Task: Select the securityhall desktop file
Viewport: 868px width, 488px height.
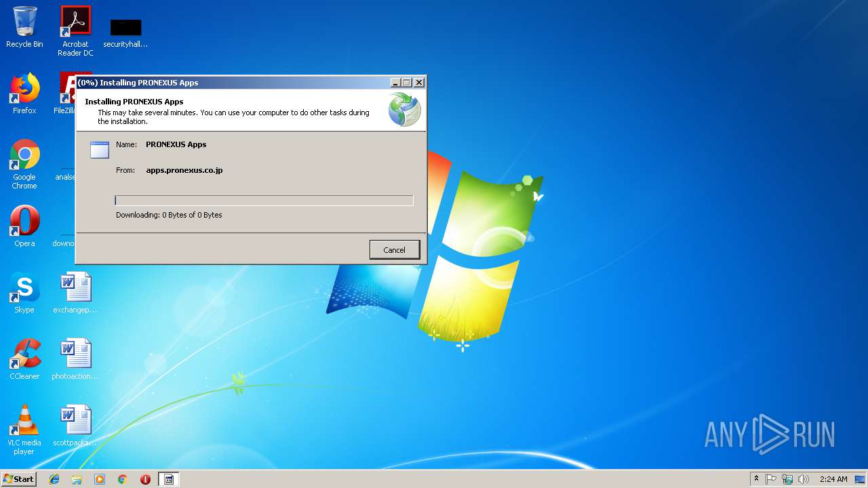Action: pyautogui.click(x=125, y=33)
